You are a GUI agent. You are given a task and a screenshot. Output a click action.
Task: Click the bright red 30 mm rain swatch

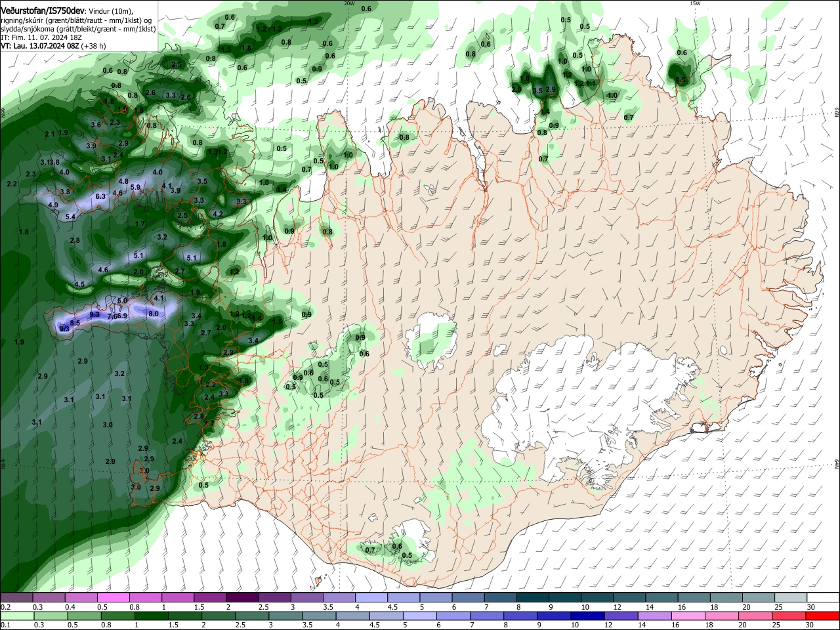coord(822,616)
